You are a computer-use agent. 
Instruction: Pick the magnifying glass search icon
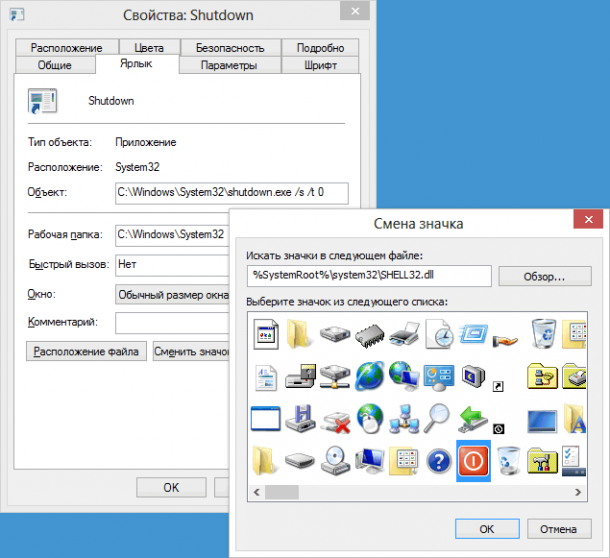pos(438,416)
